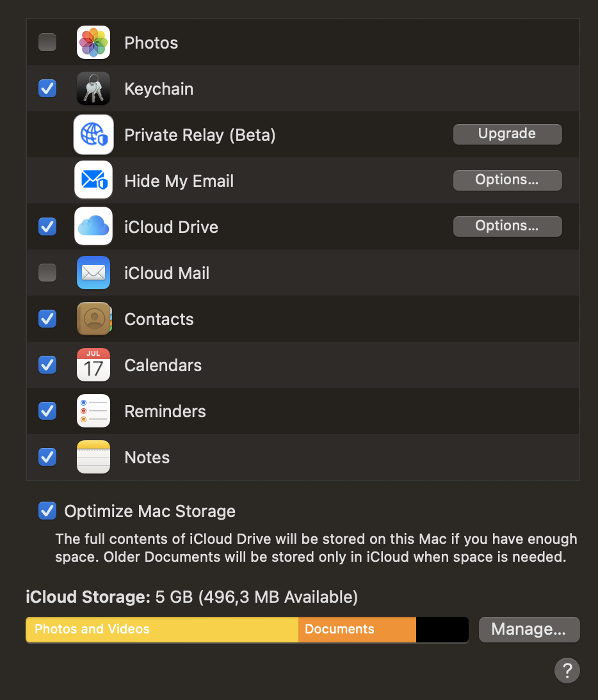The image size is (598, 700).
Task: Enable the Photos checkbox
Action: 47,42
